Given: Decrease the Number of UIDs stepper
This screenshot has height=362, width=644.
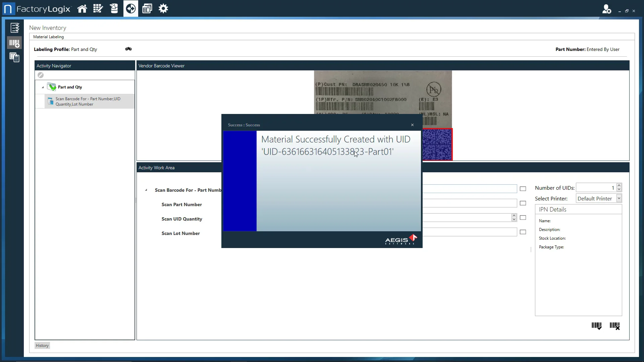Looking at the screenshot, I should 619,190.
